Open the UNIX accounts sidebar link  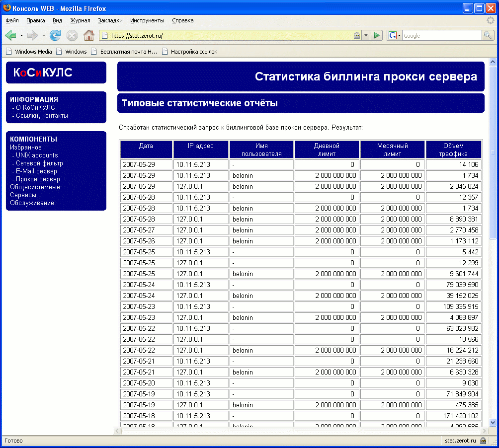click(36, 155)
